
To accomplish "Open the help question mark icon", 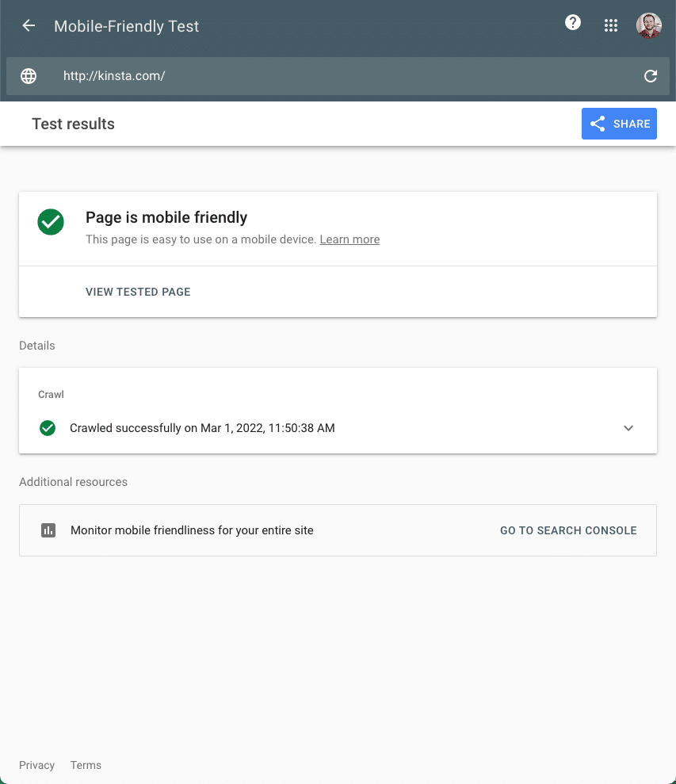I will click(573, 23).
